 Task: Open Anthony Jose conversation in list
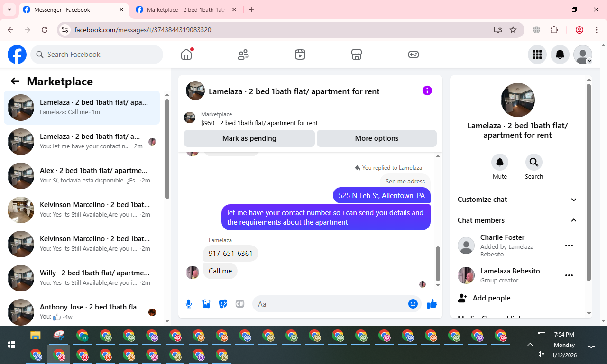click(82, 311)
